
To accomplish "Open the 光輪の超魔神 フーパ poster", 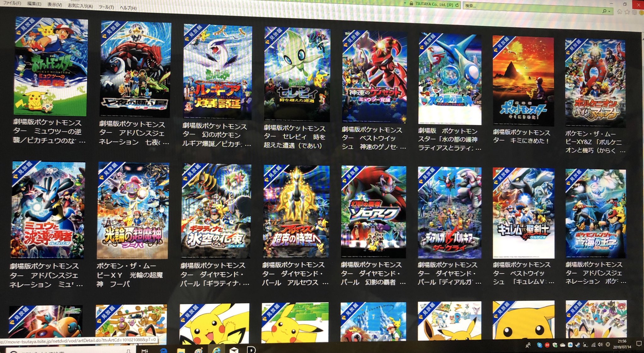I will click(x=133, y=210).
